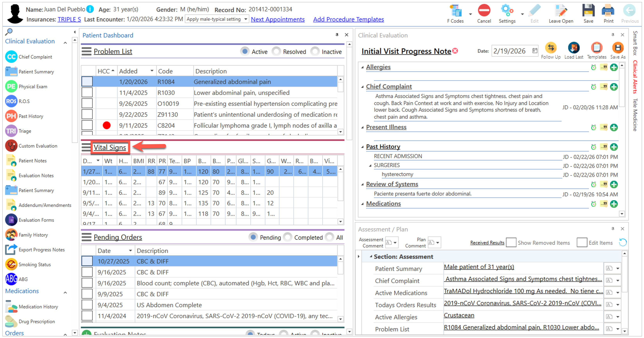The width and height of the screenshot is (644, 338).
Task: Open the Clinical Alerts side tab
Action: click(635, 77)
